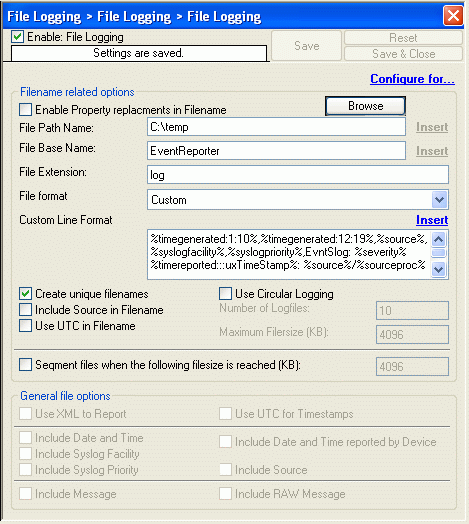This screenshot has height=524, width=469.
Task: Open the Configure for... link
Action: pyautogui.click(x=412, y=79)
